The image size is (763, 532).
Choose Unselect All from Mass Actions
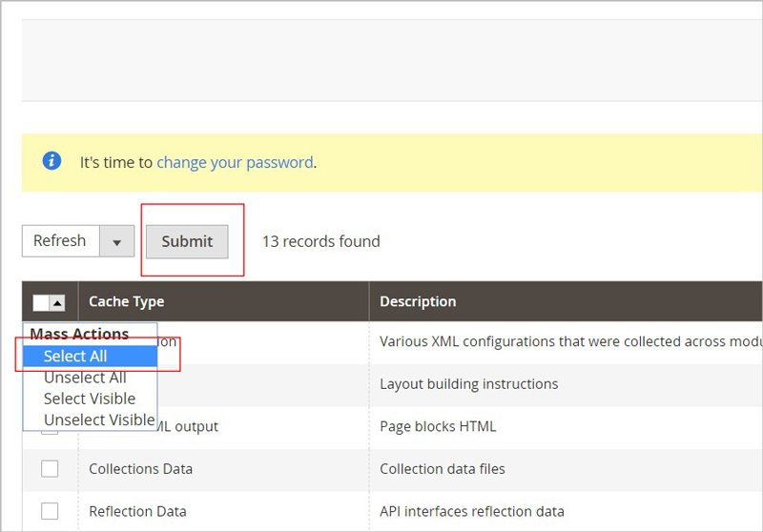click(85, 378)
